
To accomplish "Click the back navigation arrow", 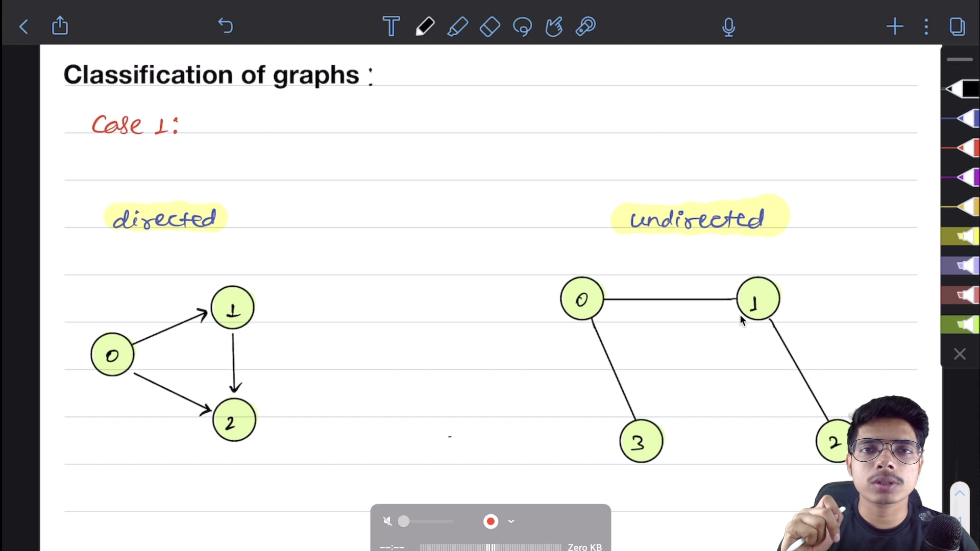I will [23, 26].
